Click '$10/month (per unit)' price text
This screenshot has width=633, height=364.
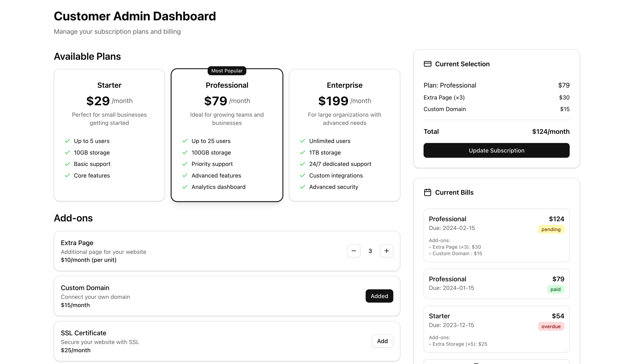tap(88, 260)
